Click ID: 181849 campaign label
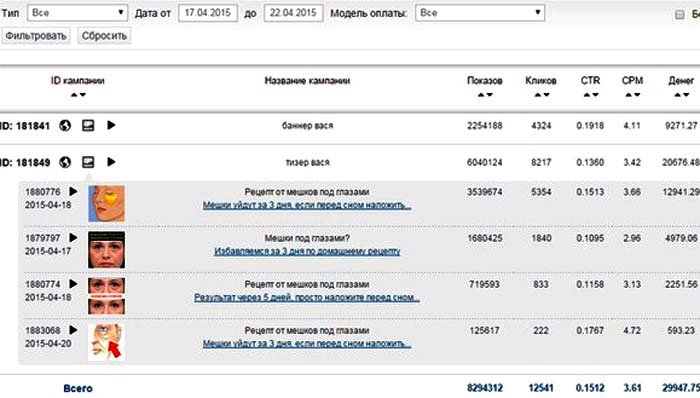 point(25,162)
